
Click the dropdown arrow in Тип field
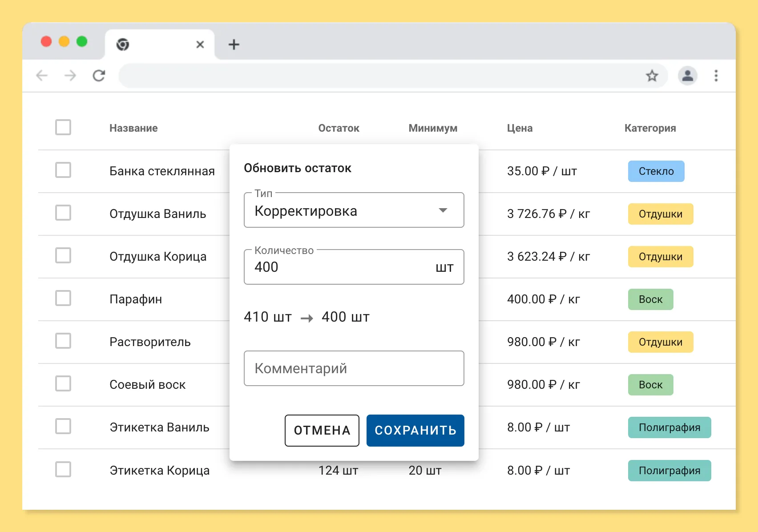tap(443, 210)
